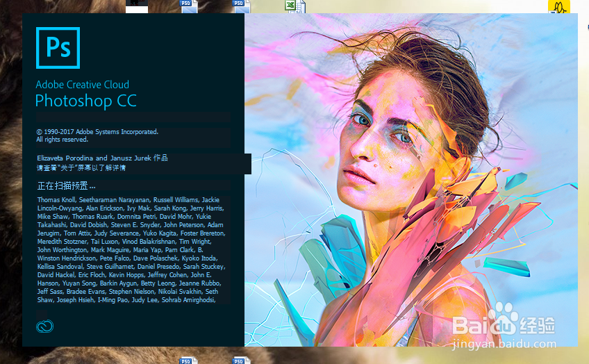
Task: Select the PSD file beside the dark thumbnail
Action: click(x=188, y=6)
